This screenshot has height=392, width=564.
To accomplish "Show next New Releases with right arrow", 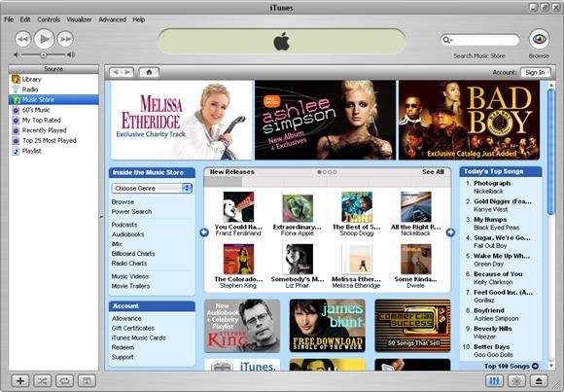I will [450, 232].
